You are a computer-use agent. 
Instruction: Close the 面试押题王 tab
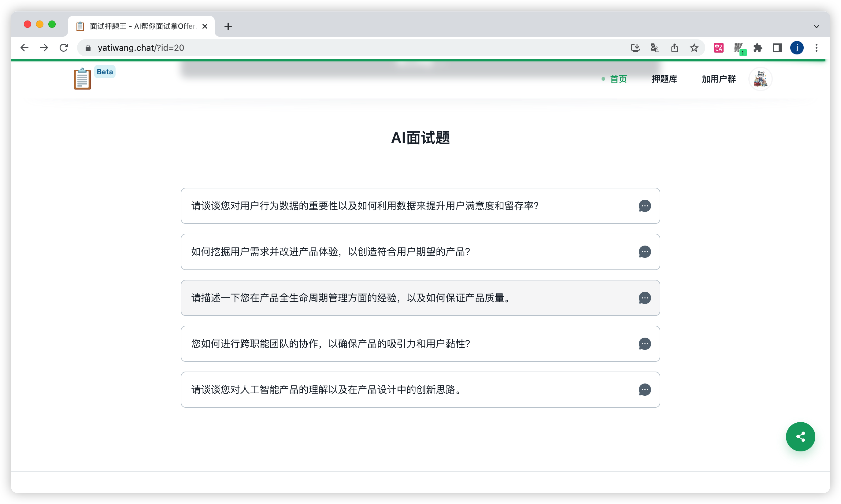click(205, 26)
